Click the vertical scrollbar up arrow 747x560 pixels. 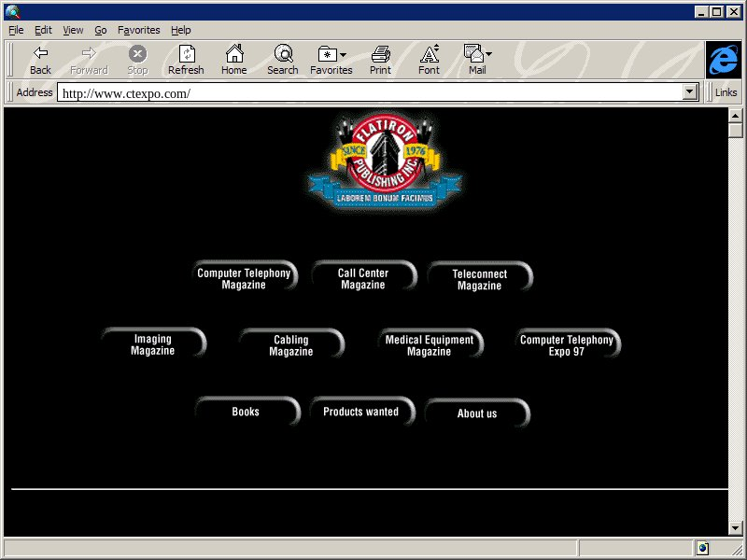735,115
